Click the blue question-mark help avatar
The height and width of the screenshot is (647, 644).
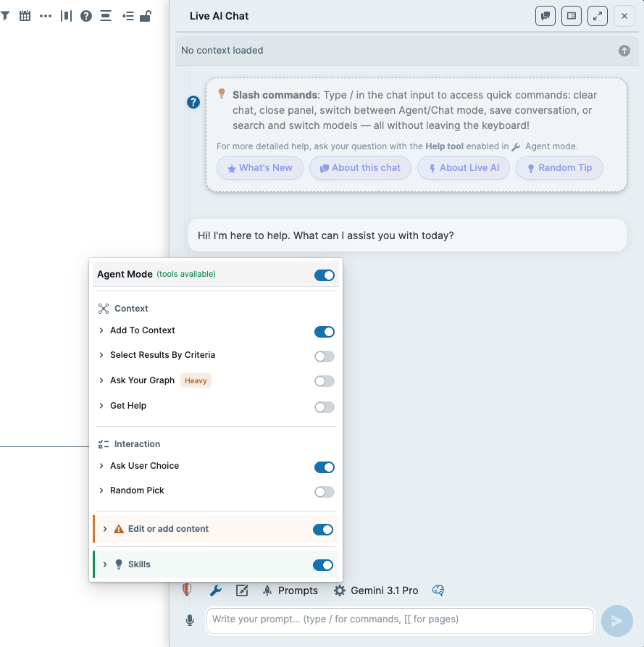point(193,102)
